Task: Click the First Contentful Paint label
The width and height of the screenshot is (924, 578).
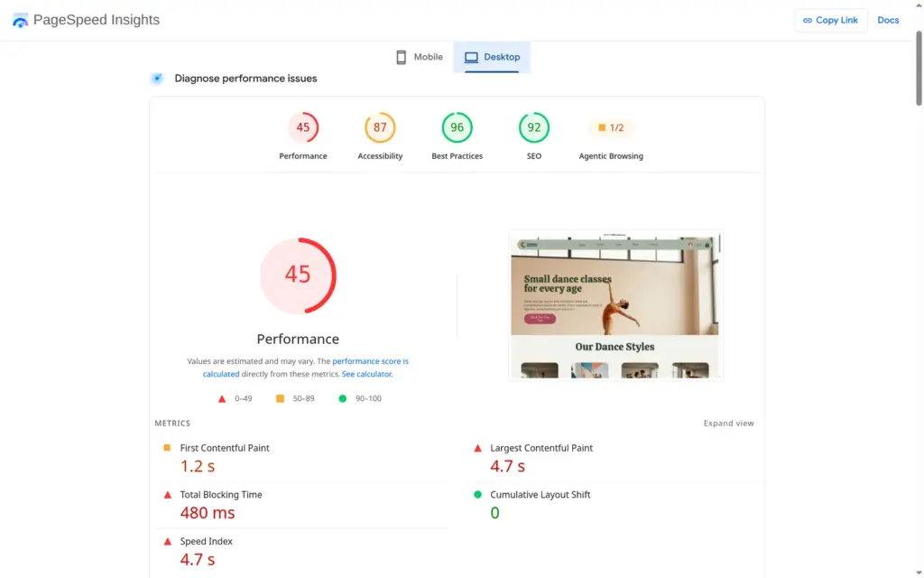Action: click(x=225, y=448)
